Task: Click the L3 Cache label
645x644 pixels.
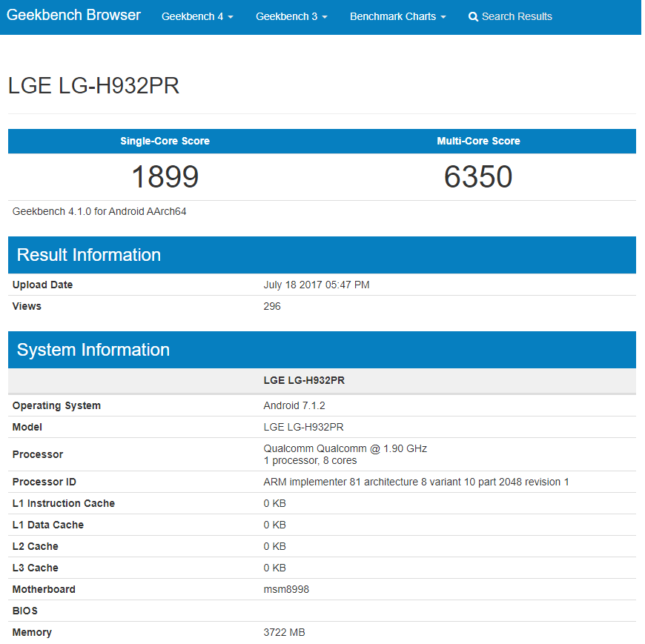Action: [x=36, y=568]
